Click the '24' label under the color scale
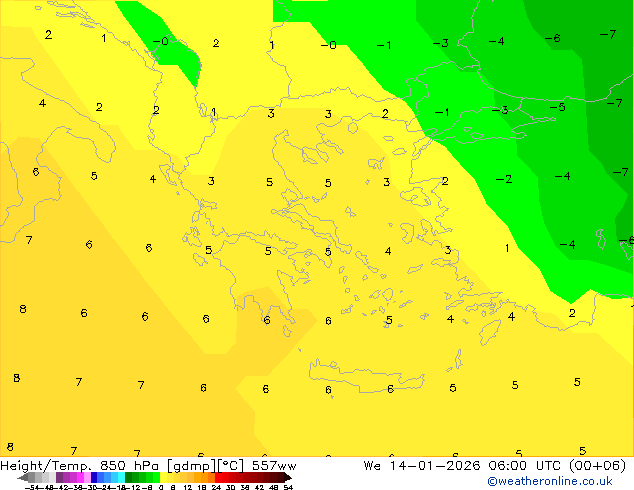Screen dimensions: 634x490 216,487
